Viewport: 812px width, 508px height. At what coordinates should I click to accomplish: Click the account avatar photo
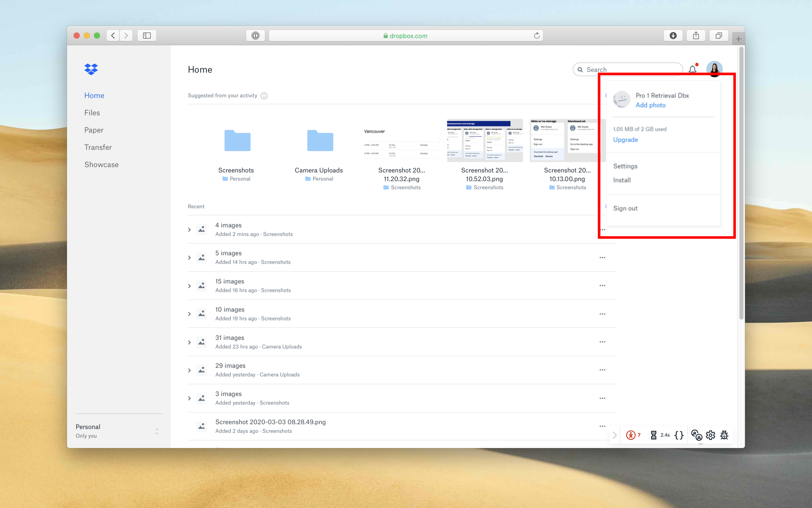[714, 69]
